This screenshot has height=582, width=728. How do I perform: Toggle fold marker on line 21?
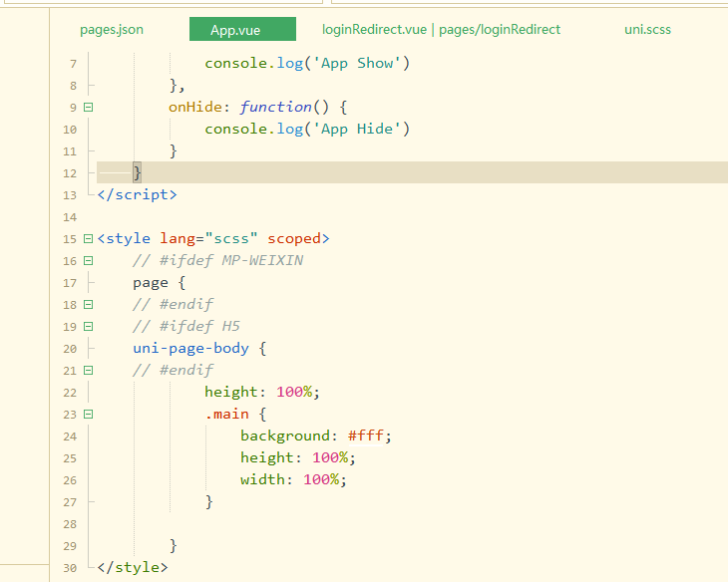click(89, 371)
